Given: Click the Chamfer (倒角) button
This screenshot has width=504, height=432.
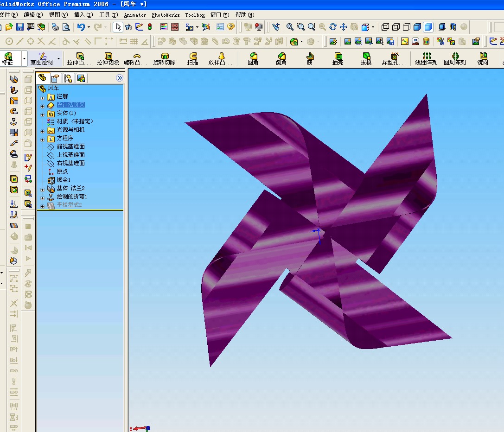Looking at the screenshot, I should tap(281, 59).
